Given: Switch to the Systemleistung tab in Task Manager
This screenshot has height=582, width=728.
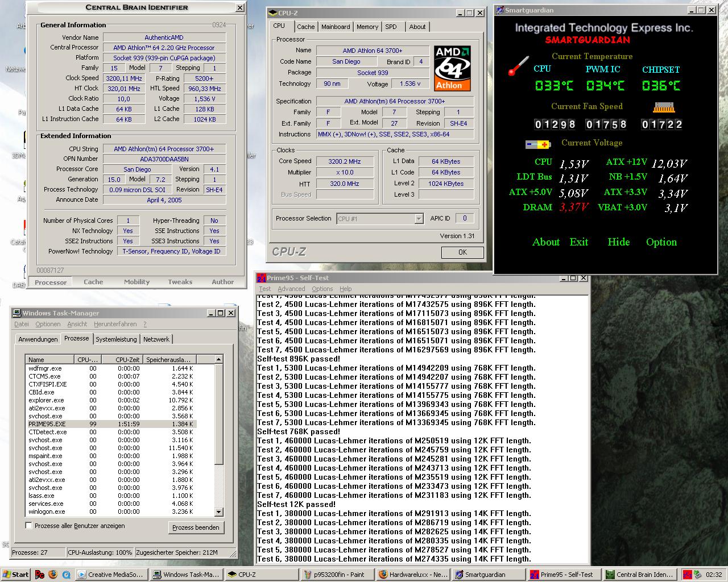Looking at the screenshot, I should [116, 339].
